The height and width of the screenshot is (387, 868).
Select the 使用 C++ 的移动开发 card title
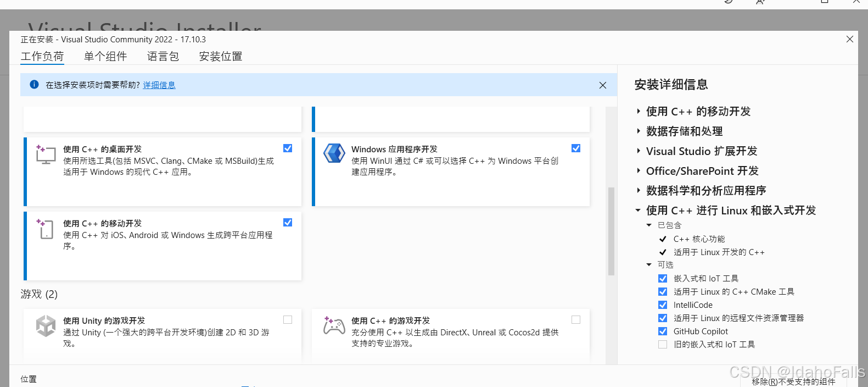tap(102, 224)
